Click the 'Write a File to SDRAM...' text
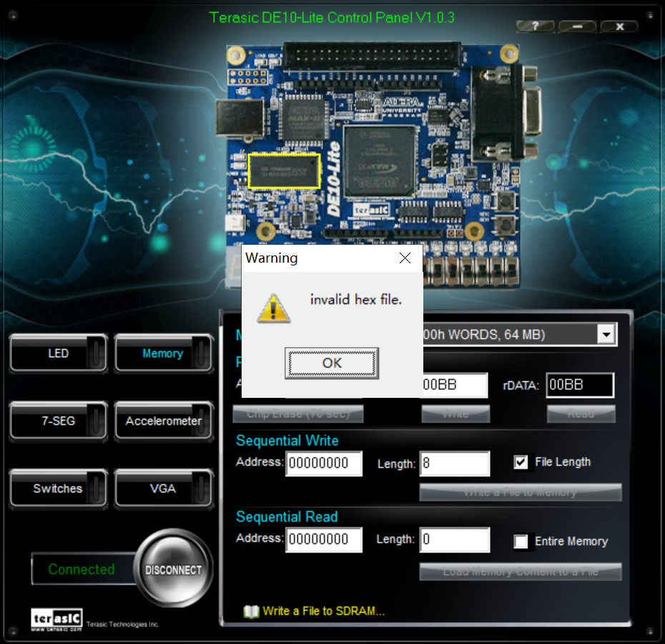Screen dimensions: 665x644 pyautogui.click(x=324, y=611)
